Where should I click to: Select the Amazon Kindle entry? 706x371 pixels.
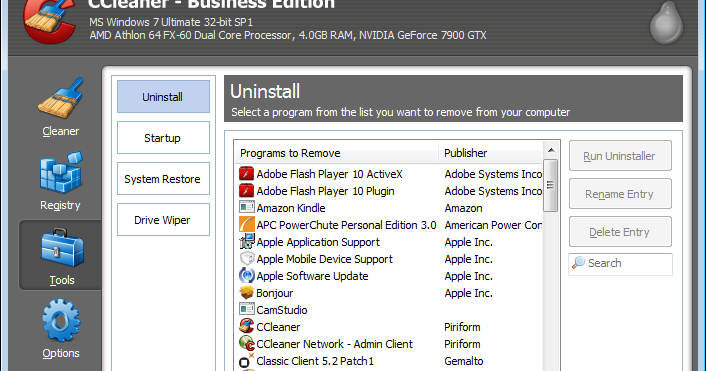point(291,208)
